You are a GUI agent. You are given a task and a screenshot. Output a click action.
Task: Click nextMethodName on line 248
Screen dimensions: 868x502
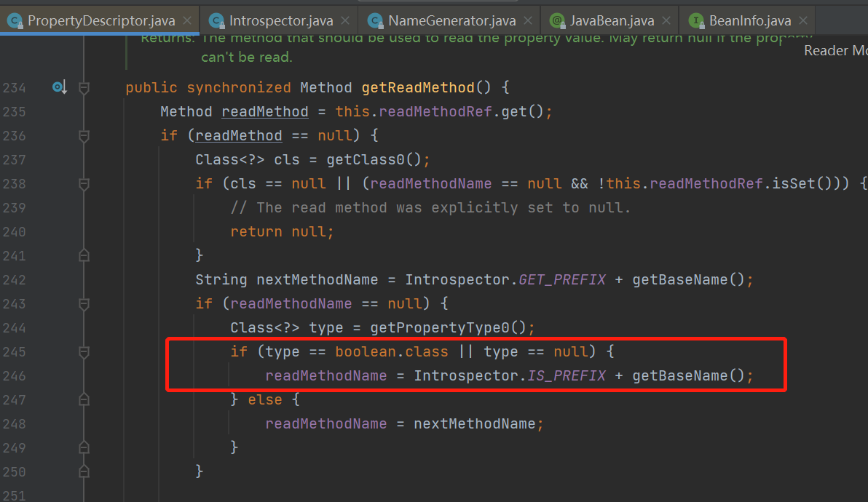pos(474,424)
